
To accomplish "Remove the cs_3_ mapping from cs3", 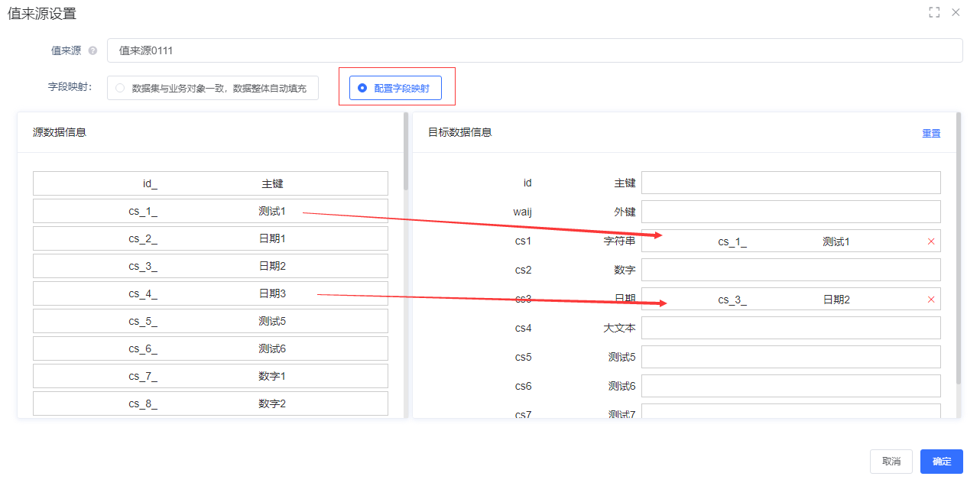I will point(931,300).
